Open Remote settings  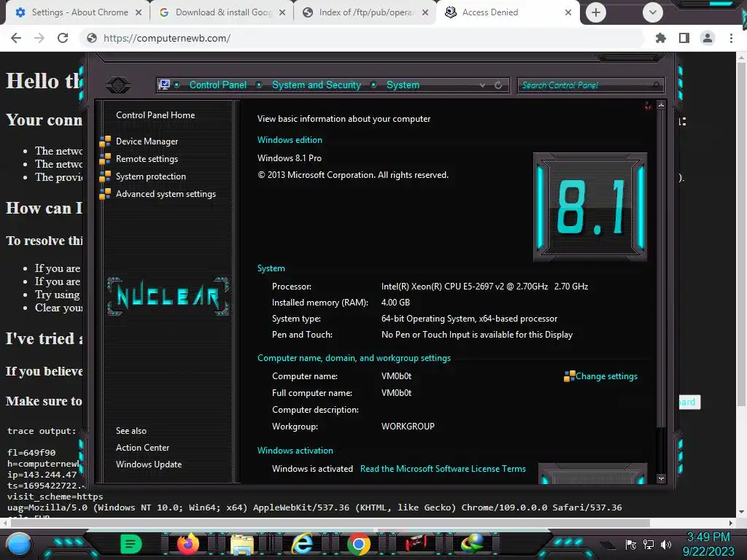click(147, 159)
